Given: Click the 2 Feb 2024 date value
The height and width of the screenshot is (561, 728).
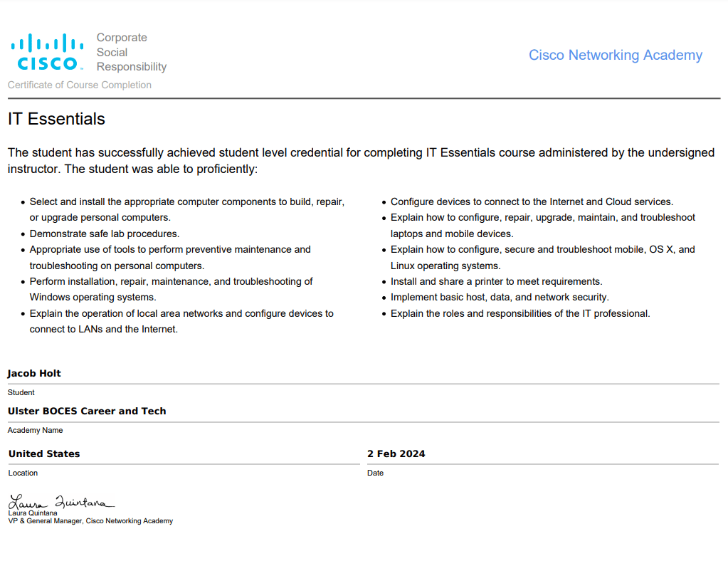Looking at the screenshot, I should click(396, 453).
